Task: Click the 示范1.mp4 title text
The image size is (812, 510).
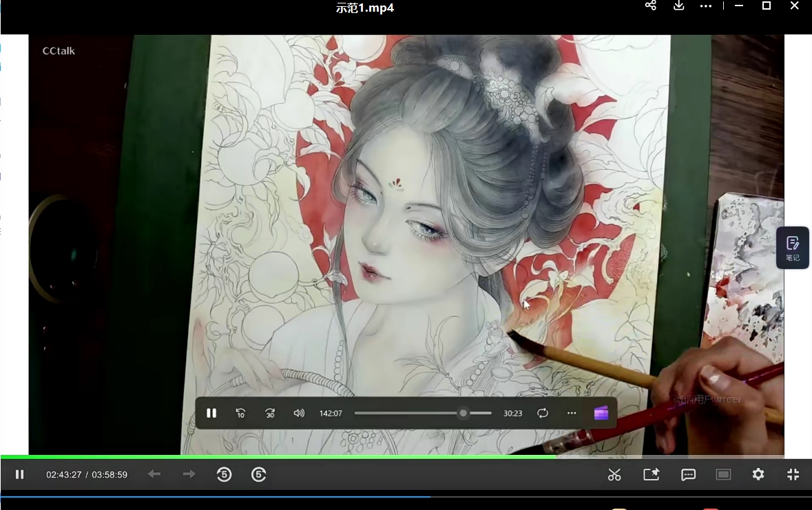Action: click(365, 8)
